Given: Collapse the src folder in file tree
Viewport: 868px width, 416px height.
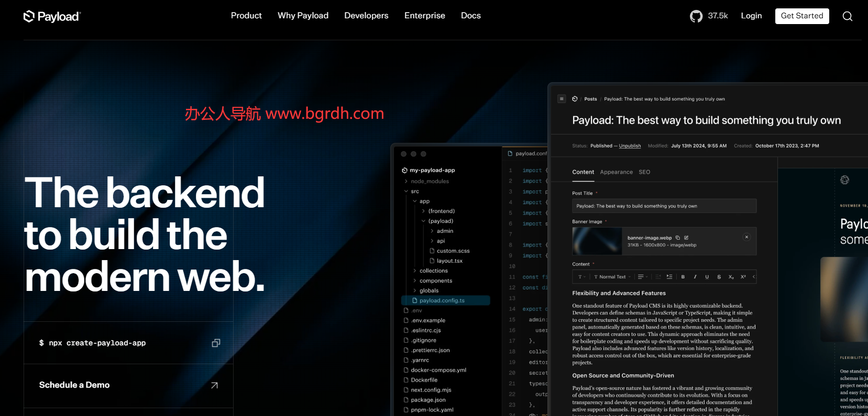Looking at the screenshot, I should click(x=406, y=192).
